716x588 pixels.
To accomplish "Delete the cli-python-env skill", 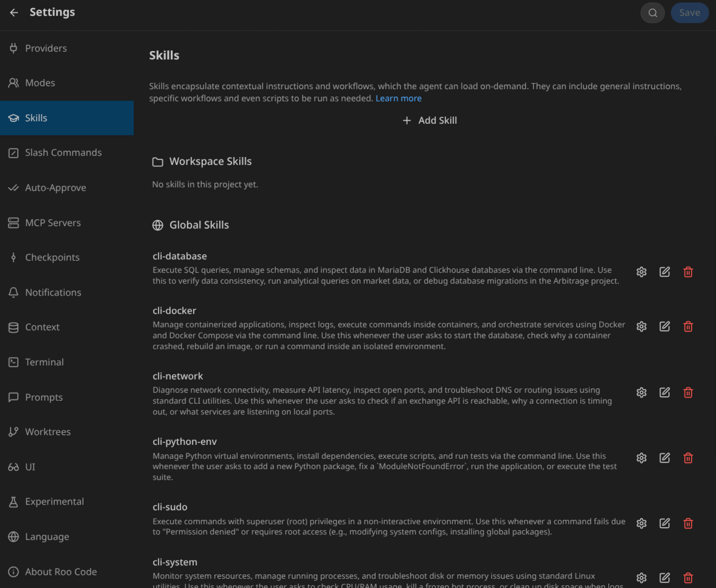I will (688, 458).
